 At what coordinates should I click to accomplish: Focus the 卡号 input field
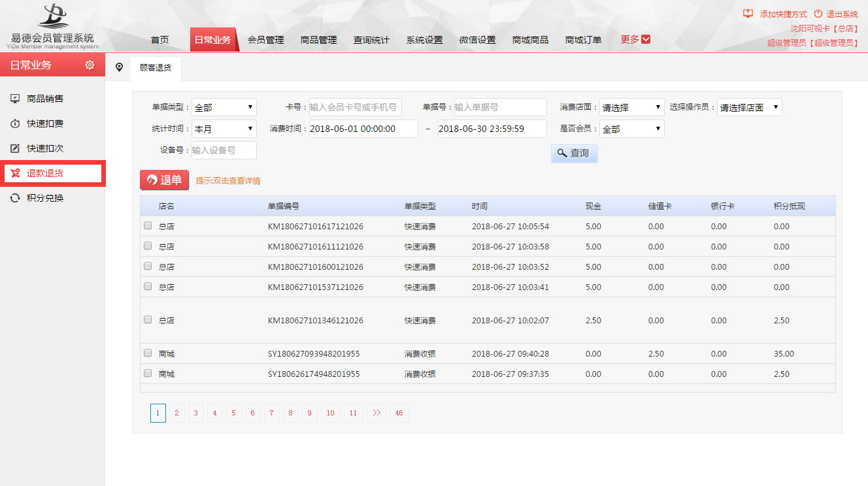point(355,107)
